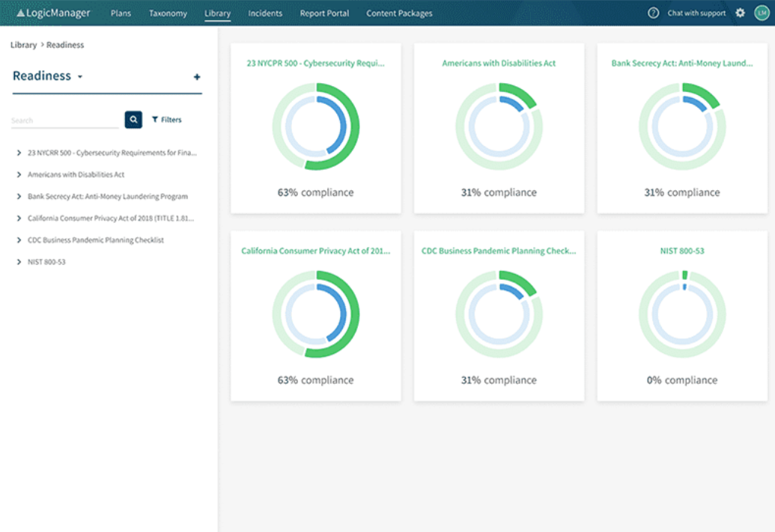Open the settings gear icon
This screenshot has width=775, height=532.
pos(740,13)
